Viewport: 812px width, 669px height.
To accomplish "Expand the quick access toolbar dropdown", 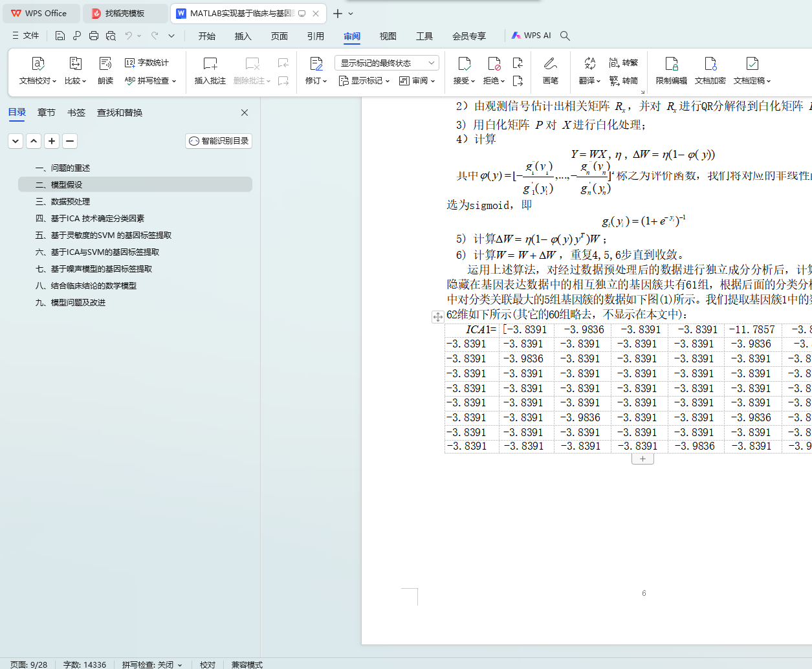I will click(171, 36).
